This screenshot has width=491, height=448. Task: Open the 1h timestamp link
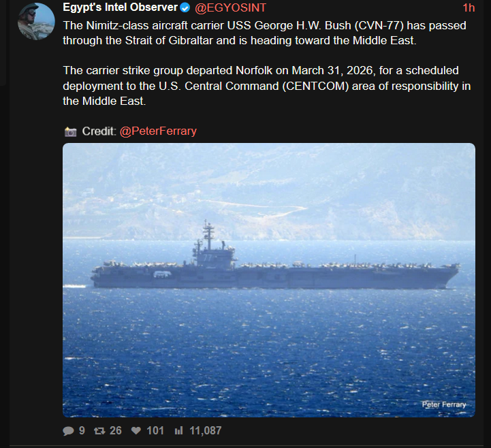(x=469, y=7)
